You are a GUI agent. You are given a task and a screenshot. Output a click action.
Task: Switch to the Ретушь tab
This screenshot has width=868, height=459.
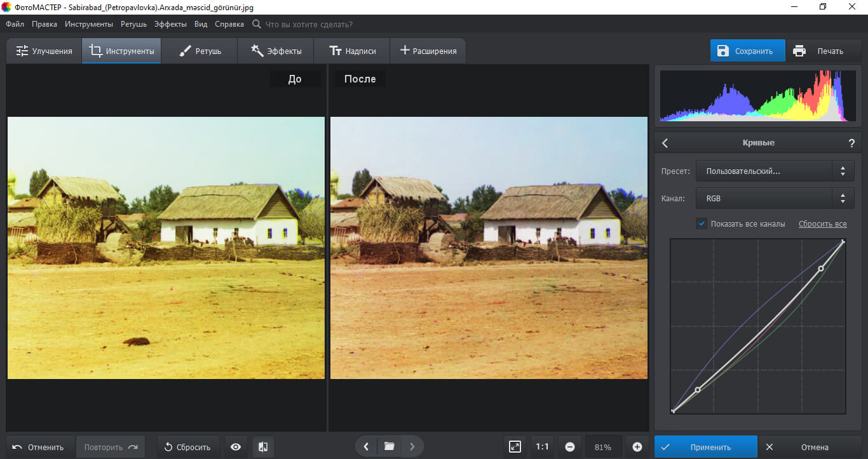pos(200,51)
